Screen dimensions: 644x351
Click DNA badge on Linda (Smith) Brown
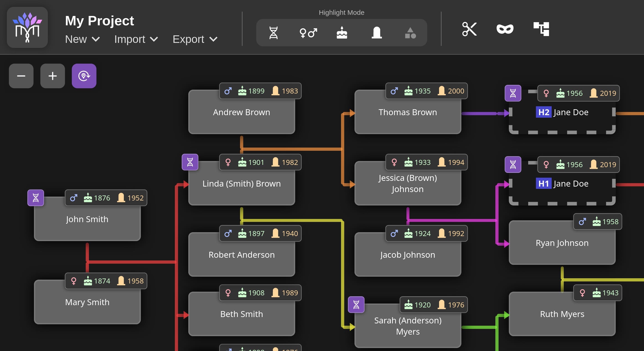(190, 162)
